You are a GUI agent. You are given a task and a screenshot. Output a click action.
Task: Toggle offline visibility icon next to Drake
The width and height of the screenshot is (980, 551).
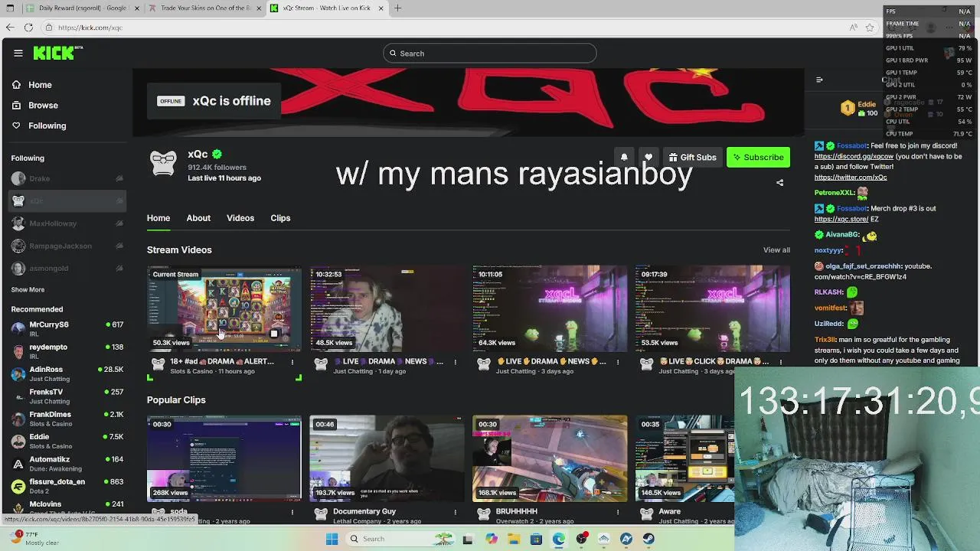[119, 179]
